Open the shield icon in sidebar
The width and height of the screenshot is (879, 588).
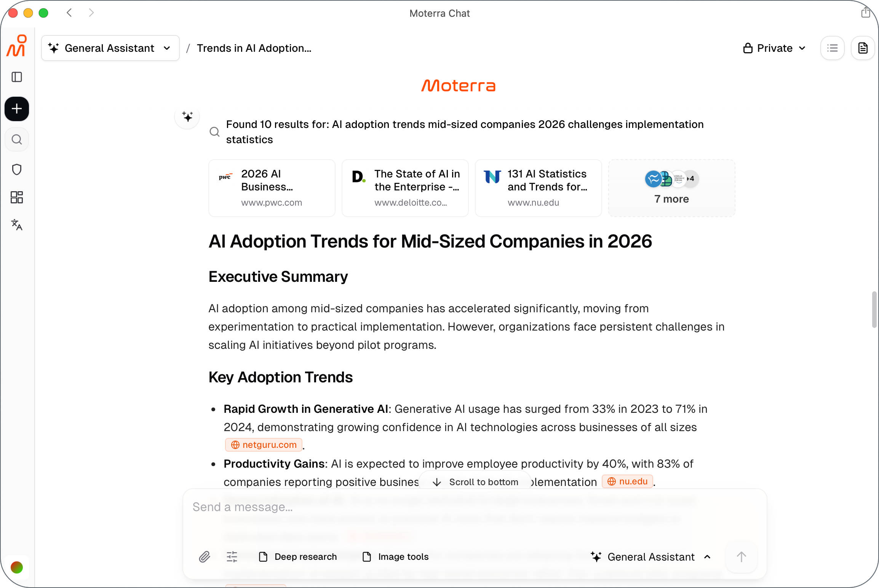17,169
